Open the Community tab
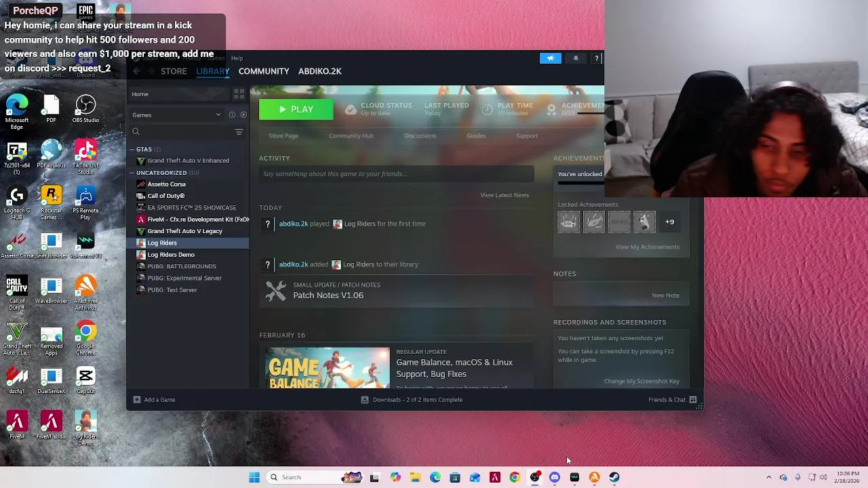 [264, 71]
